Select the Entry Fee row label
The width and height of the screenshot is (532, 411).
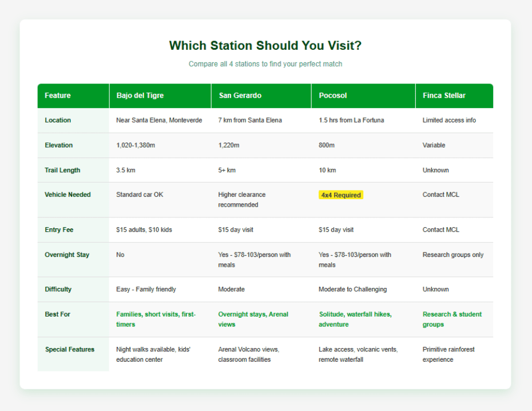pyautogui.click(x=58, y=230)
